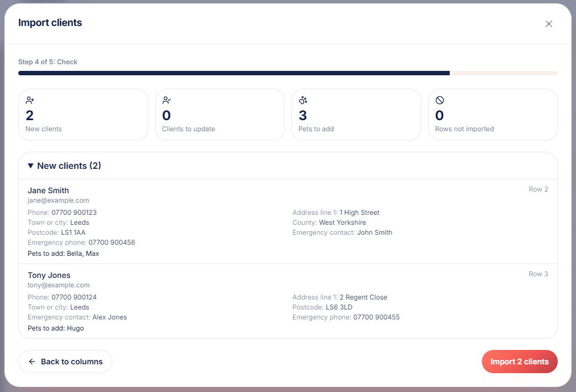Viewport: 576px width, 392px height.
Task: Click the pets to add paw icon
Action: point(303,100)
